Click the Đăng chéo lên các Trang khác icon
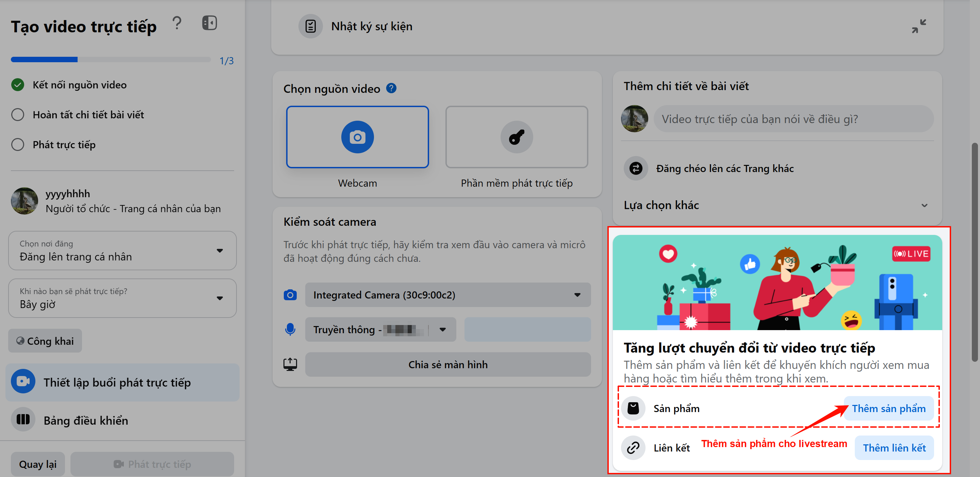 coord(635,168)
